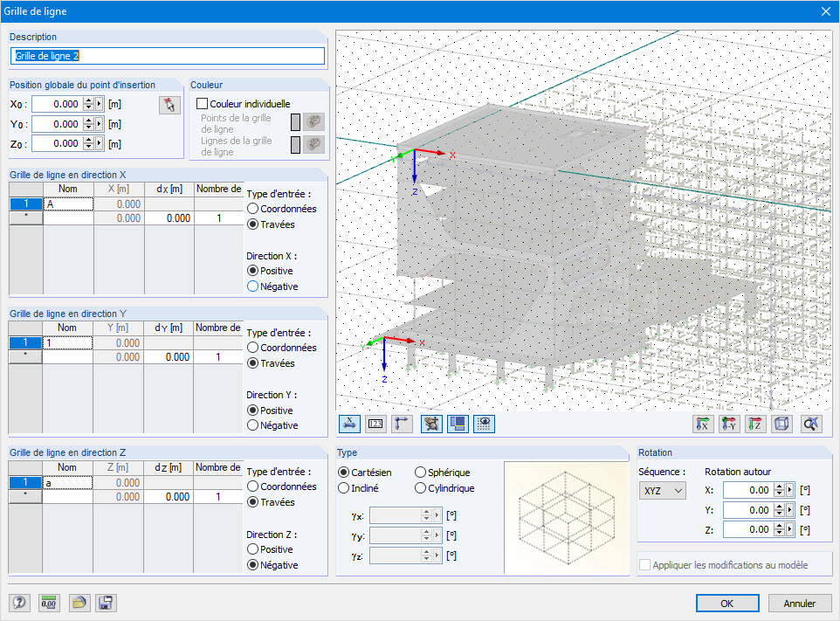This screenshot has height=621, width=840.
Task: Choose the Sphérique grid type
Action: (420, 472)
